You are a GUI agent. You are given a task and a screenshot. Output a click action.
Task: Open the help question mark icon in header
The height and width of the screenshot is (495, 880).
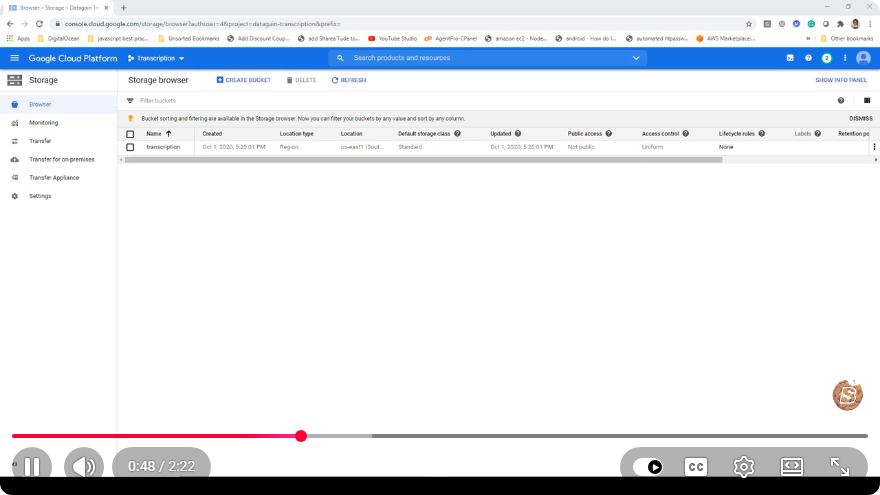tap(808, 58)
